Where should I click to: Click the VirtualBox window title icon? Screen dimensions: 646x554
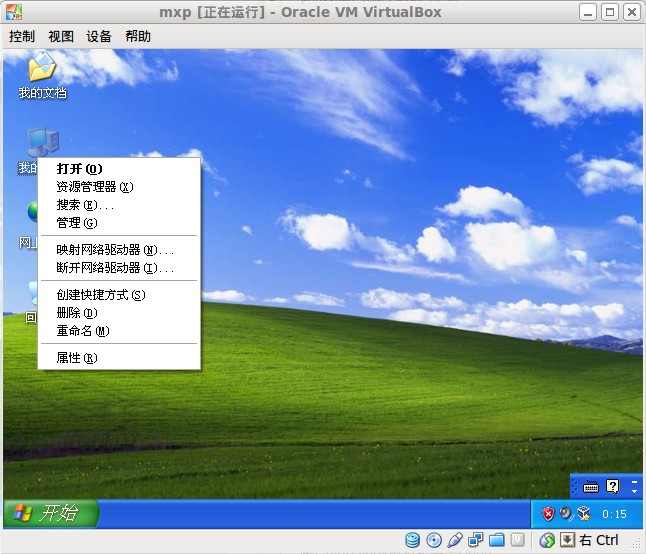(14, 12)
